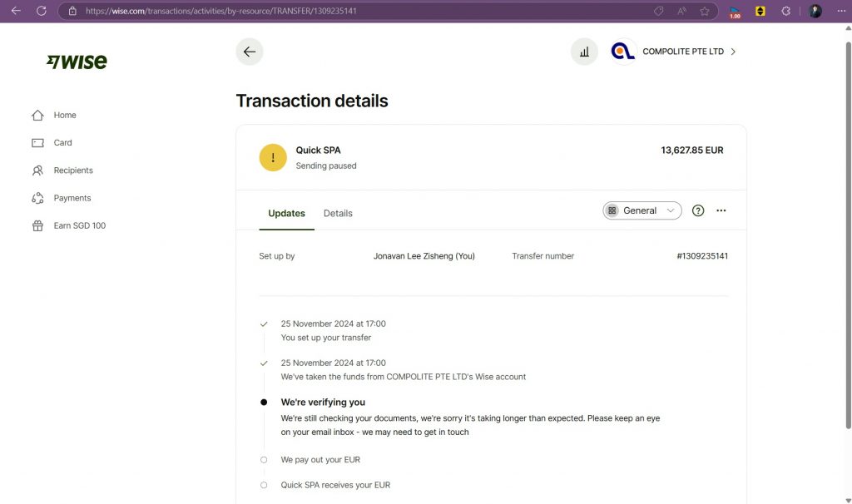This screenshot has height=504, width=852.
Task: Click the Wise logo
Action: (x=77, y=62)
